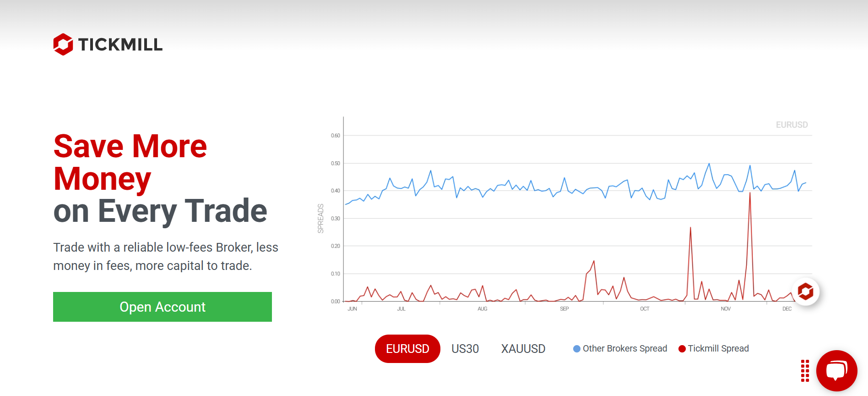868x396 pixels.
Task: Click the NOV label on chart axis
Action: pos(726,309)
